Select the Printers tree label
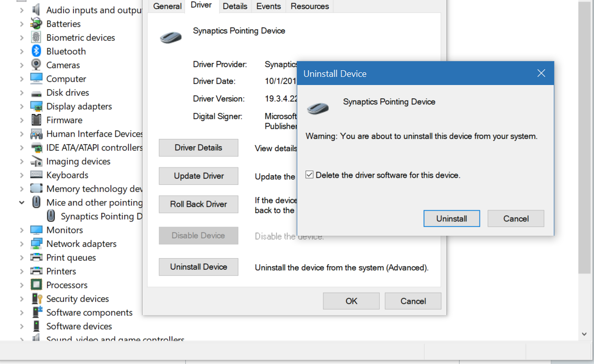 61,271
